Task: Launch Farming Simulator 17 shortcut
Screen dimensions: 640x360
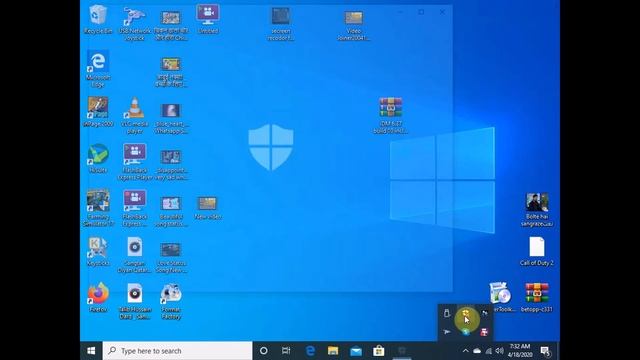Action: coord(98,208)
